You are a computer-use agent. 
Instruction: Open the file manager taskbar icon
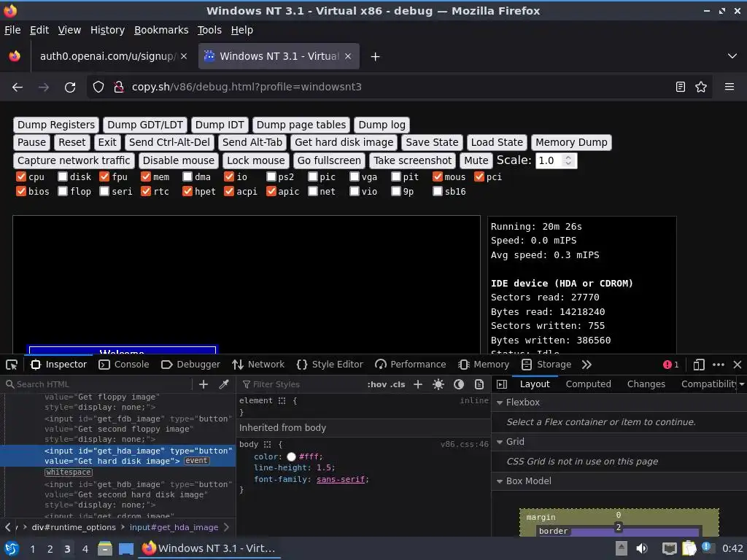tap(105, 548)
